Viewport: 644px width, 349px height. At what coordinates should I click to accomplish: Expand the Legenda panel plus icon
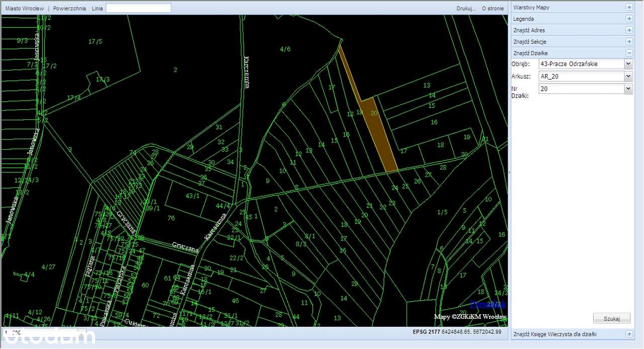[629, 19]
